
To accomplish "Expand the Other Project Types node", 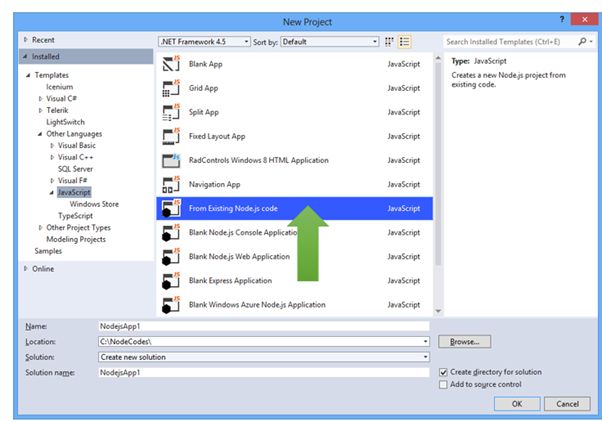I will click(40, 228).
